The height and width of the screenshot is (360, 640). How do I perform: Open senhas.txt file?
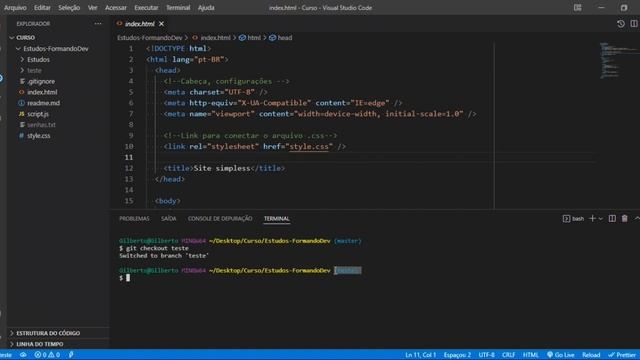point(41,125)
